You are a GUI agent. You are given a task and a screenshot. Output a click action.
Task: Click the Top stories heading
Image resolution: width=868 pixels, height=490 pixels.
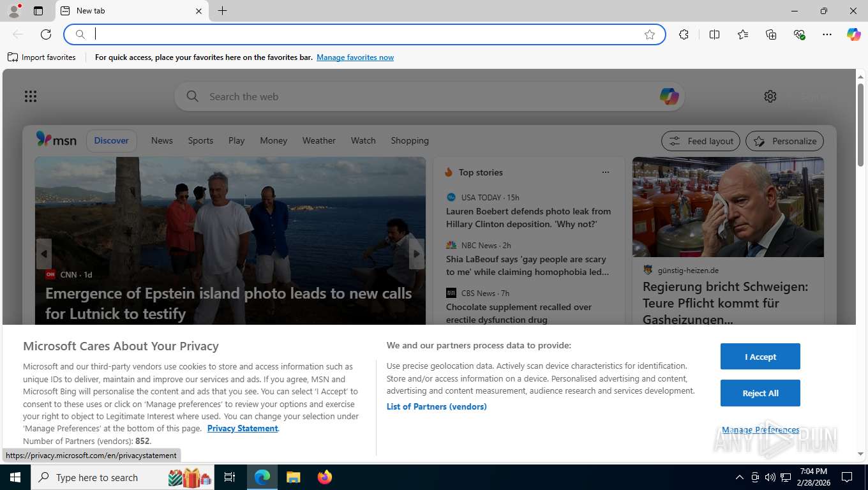click(481, 172)
